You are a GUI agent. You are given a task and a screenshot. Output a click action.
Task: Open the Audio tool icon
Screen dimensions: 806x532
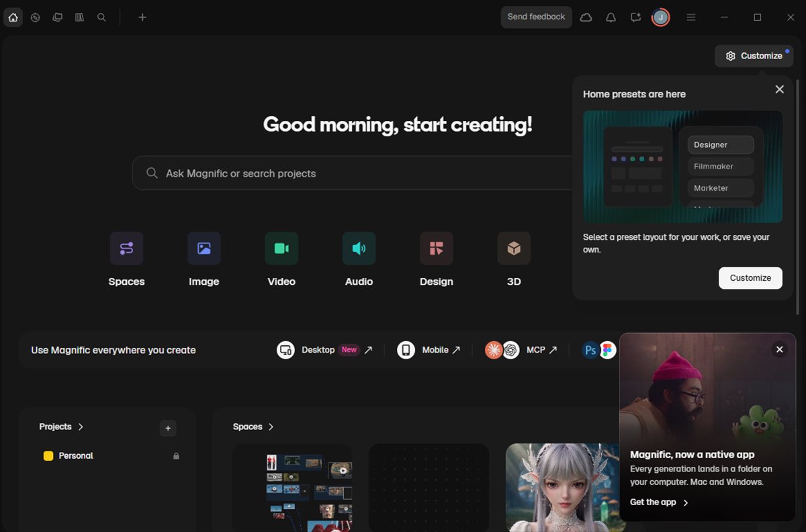pyautogui.click(x=359, y=249)
